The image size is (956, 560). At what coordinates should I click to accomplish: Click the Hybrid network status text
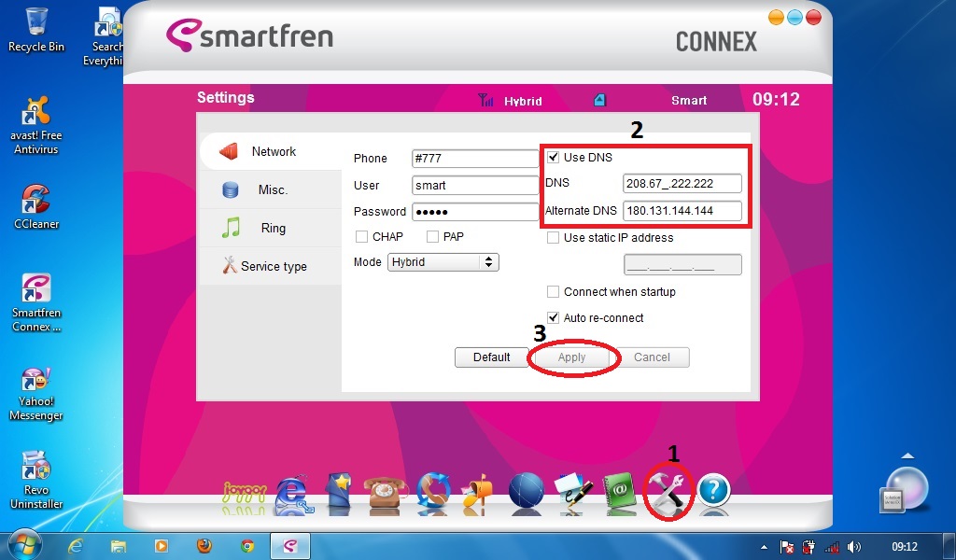[x=523, y=101]
